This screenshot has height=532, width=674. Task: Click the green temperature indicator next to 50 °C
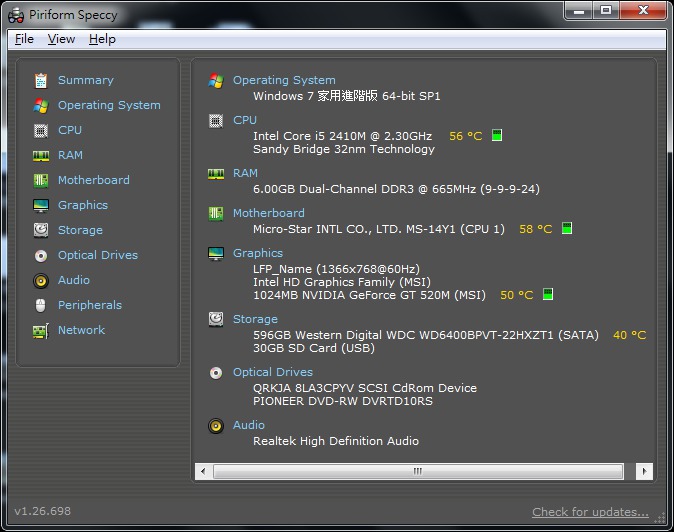[548, 294]
